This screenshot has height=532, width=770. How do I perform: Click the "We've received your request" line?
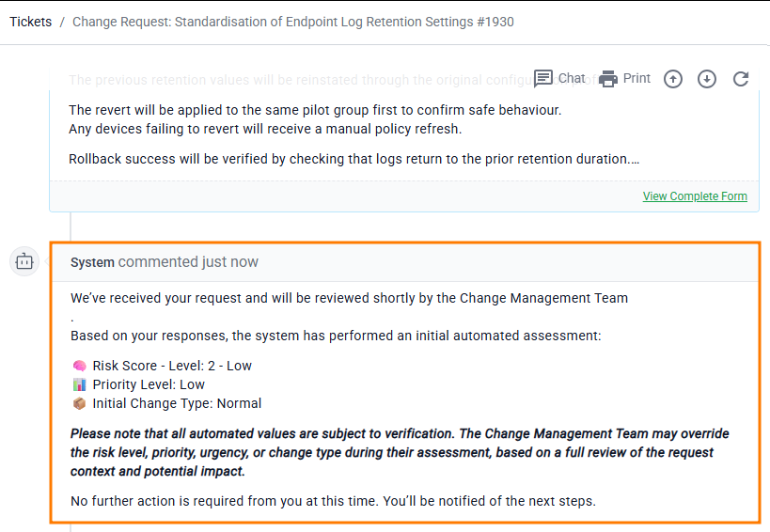[349, 298]
